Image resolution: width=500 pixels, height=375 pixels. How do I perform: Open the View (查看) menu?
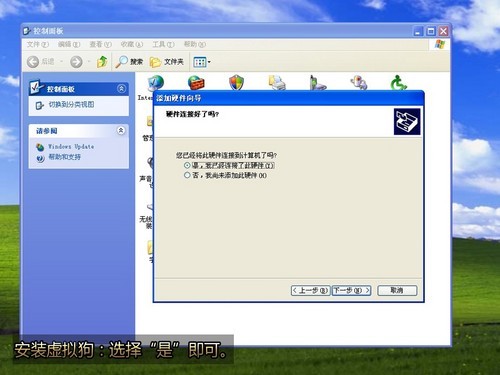click(x=100, y=44)
